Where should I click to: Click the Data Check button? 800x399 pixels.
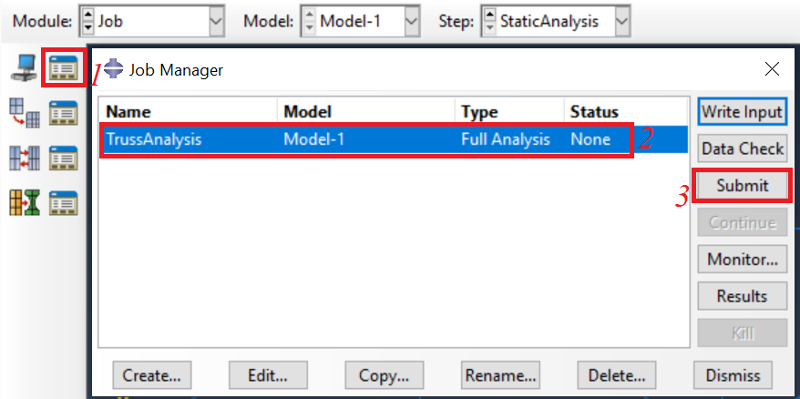pyautogui.click(x=742, y=148)
